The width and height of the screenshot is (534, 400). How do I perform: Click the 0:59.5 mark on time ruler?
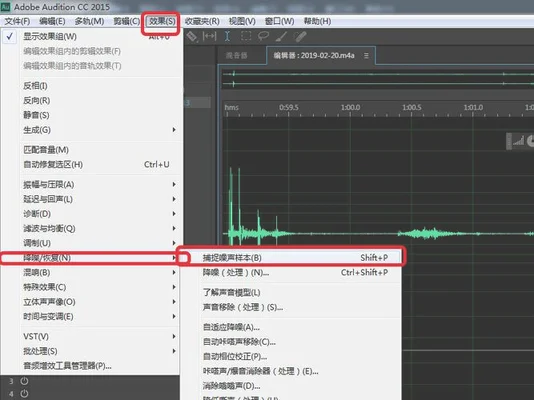click(x=289, y=108)
